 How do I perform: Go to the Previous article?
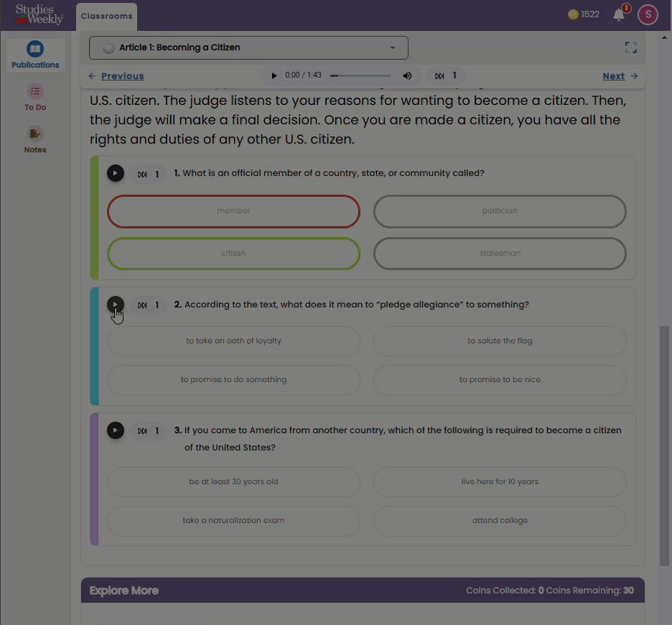tap(123, 76)
